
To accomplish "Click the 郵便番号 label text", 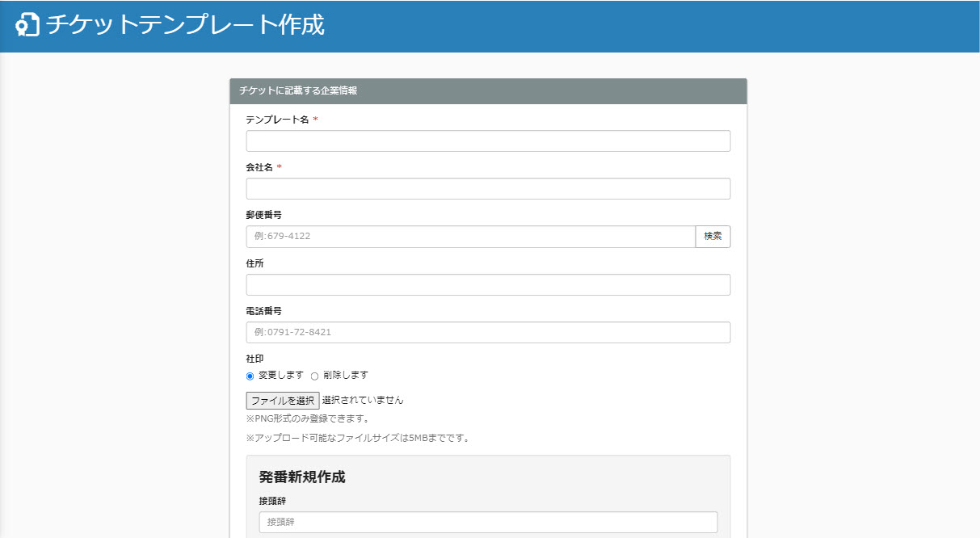I will [x=263, y=215].
